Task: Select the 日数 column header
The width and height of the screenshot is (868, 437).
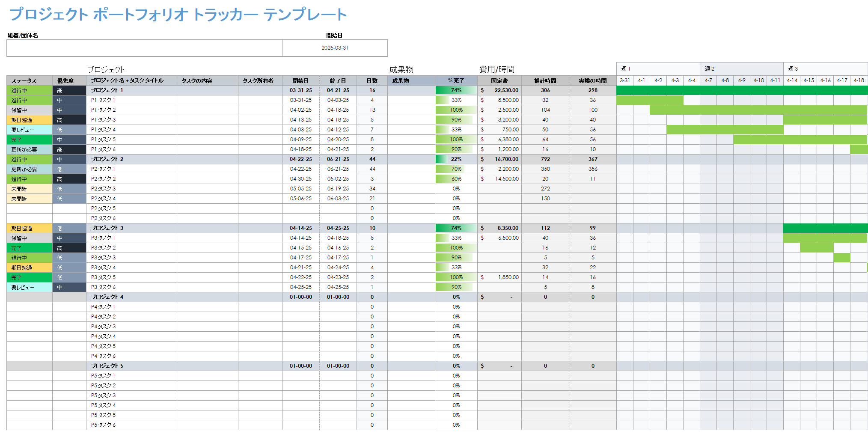Action: (372, 80)
